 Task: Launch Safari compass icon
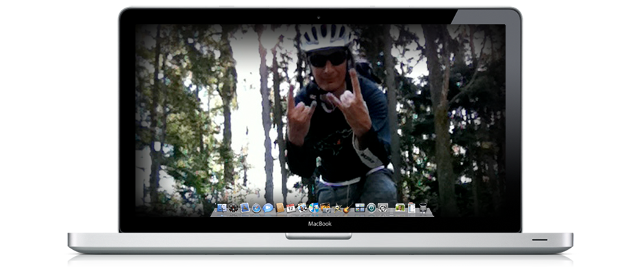pyautogui.click(x=256, y=208)
